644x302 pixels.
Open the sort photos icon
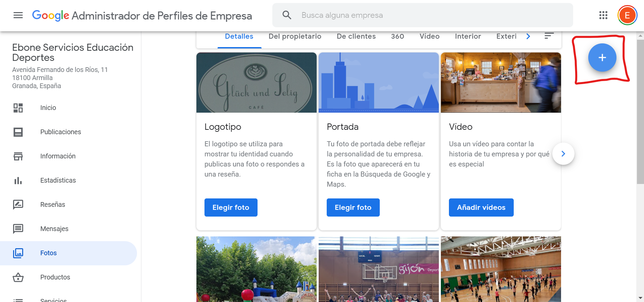click(x=549, y=36)
